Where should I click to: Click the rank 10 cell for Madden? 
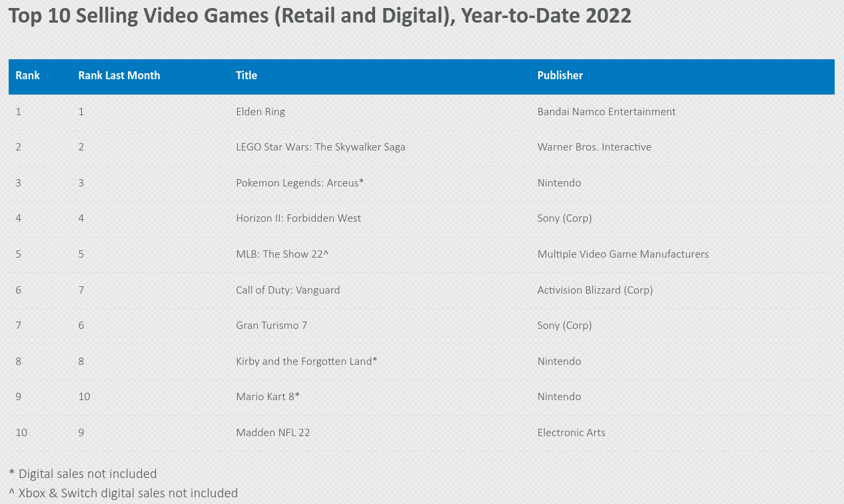[x=21, y=433]
